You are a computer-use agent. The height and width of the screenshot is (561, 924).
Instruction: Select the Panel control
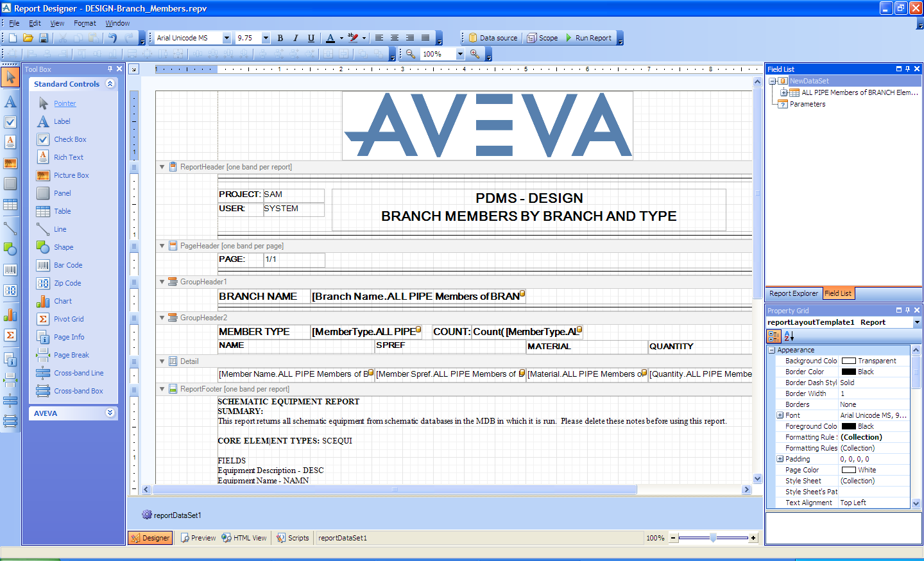point(62,193)
